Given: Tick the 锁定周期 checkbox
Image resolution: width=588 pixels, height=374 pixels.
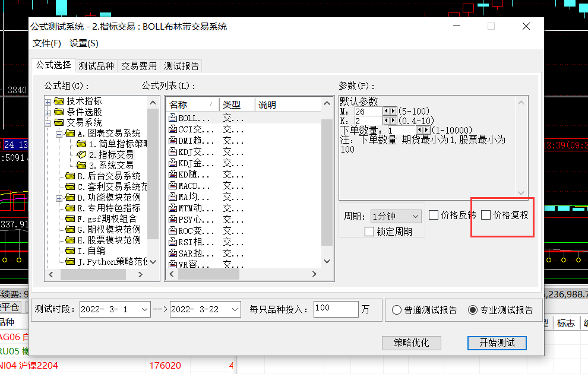Looking at the screenshot, I should (x=369, y=232).
